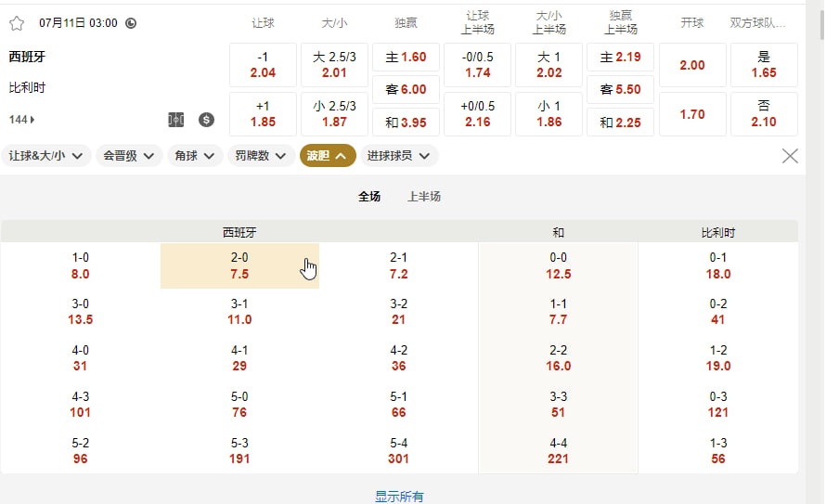Expand the 进球球员 dropdown
Screen dimensions: 826x504
click(399, 156)
